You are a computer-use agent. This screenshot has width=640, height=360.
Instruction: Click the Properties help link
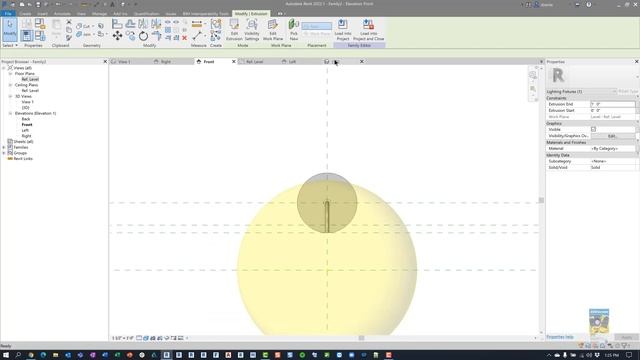click(560, 337)
